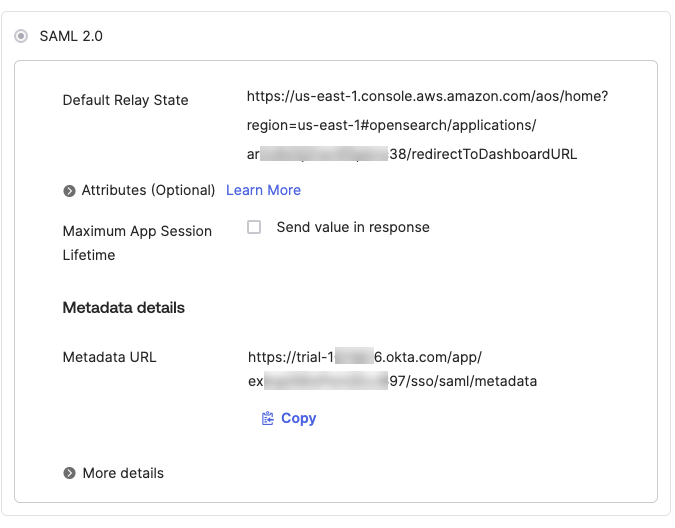Click the Metadata details heading
This screenshot has width=675, height=528.
point(123,307)
